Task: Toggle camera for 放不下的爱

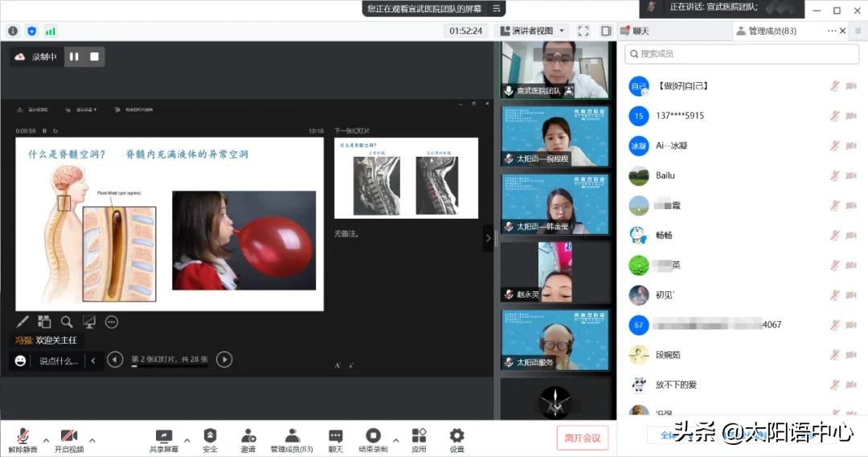Action: pos(851,385)
